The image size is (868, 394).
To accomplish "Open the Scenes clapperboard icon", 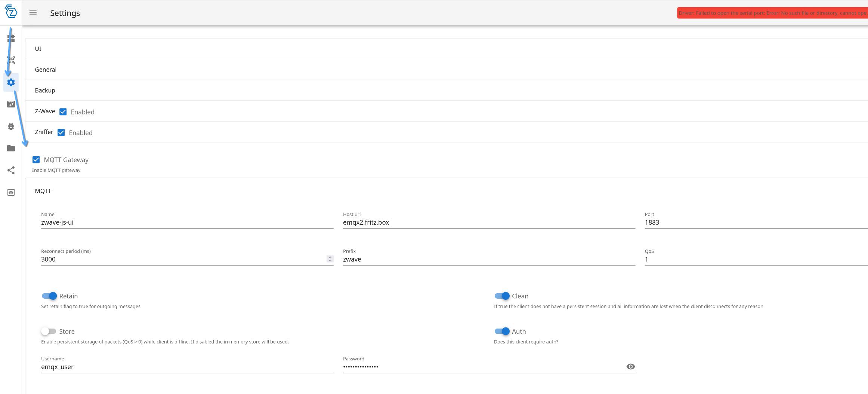I will (x=11, y=104).
